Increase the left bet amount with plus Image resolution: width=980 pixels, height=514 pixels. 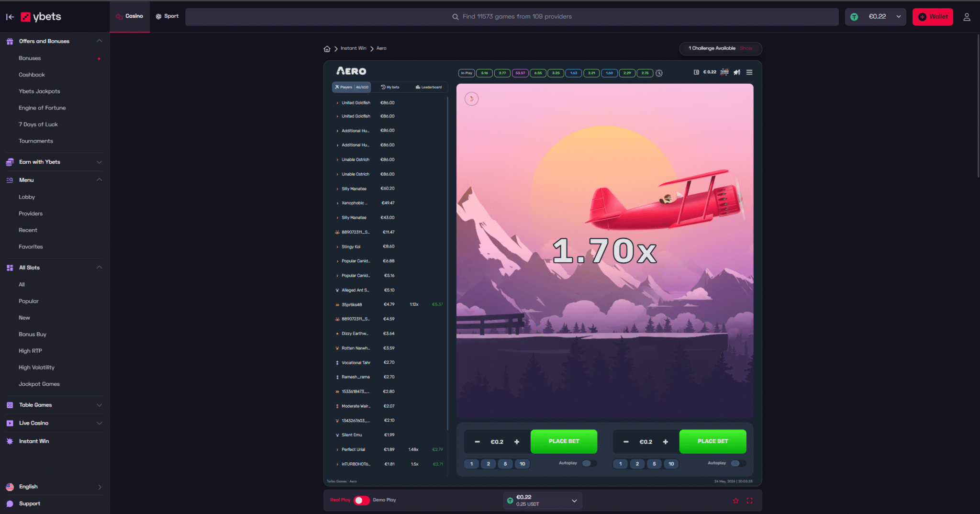[517, 442]
